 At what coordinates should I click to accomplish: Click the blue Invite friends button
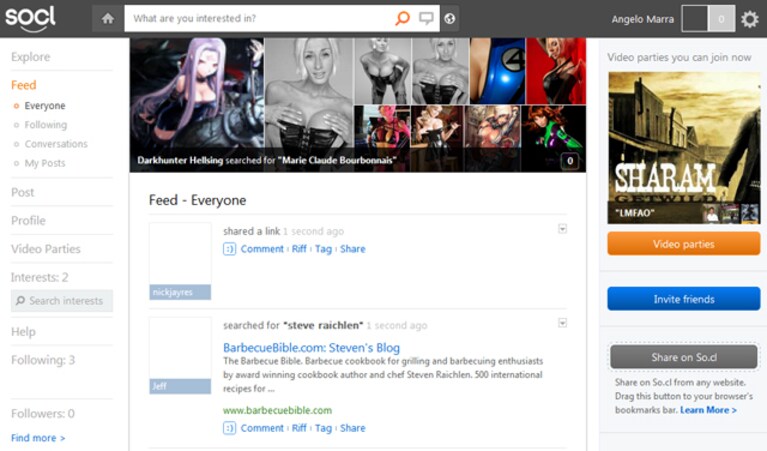coord(683,299)
